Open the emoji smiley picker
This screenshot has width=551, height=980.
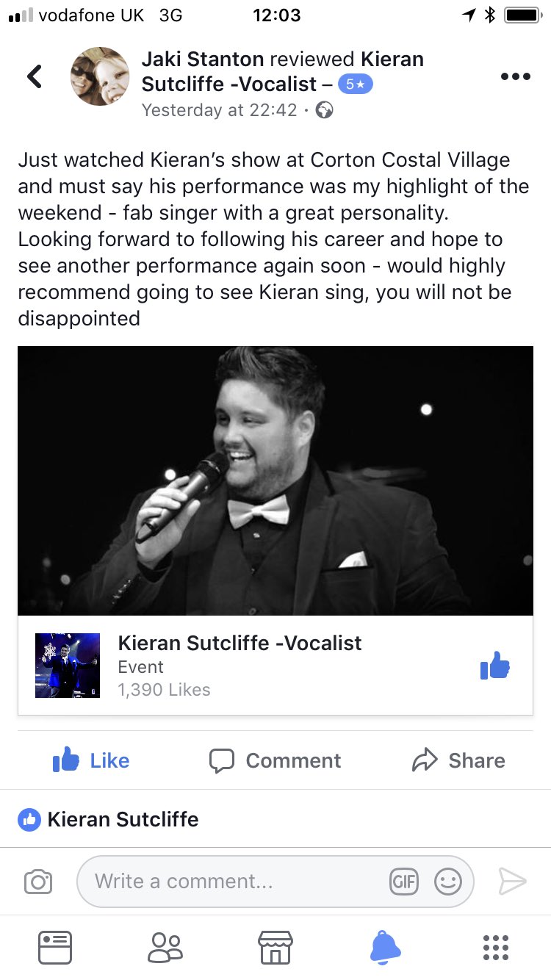click(x=447, y=881)
